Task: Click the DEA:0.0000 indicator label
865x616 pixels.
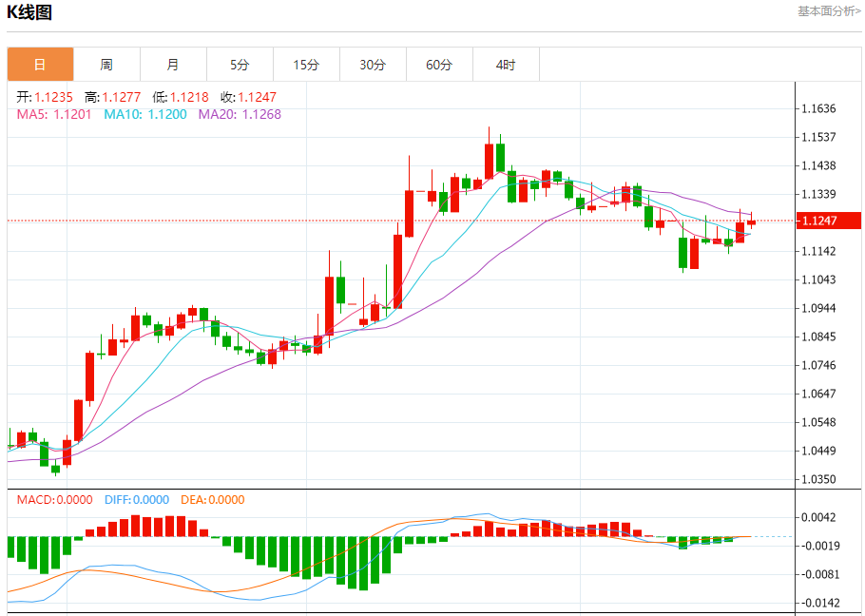Action: click(213, 500)
